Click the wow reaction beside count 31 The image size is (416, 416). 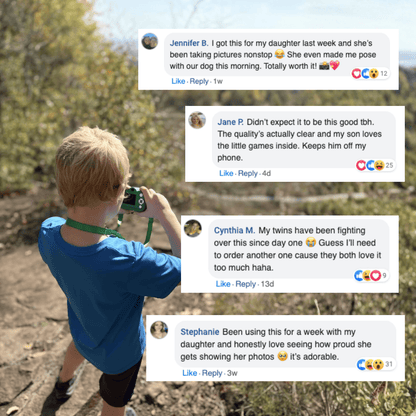pos(378,364)
